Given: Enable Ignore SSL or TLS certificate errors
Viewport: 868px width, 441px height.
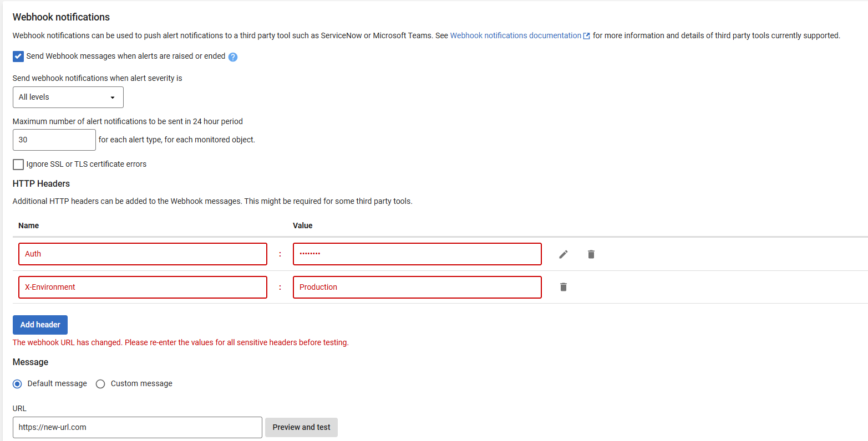Looking at the screenshot, I should (18, 165).
